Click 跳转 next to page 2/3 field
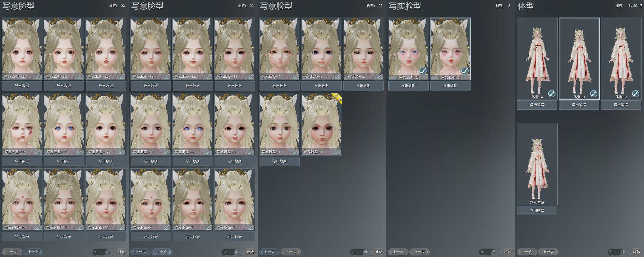The width and height of the screenshot is (644, 257). click(250, 252)
